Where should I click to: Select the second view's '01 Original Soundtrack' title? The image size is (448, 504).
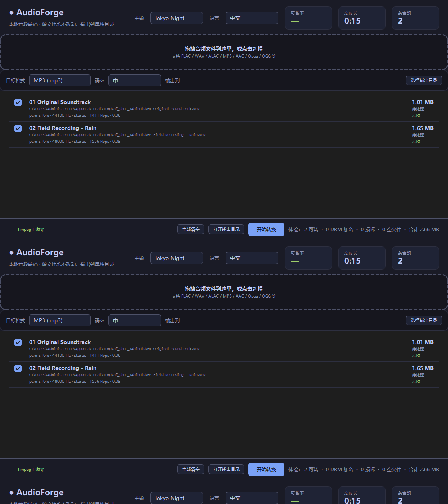tap(60, 342)
